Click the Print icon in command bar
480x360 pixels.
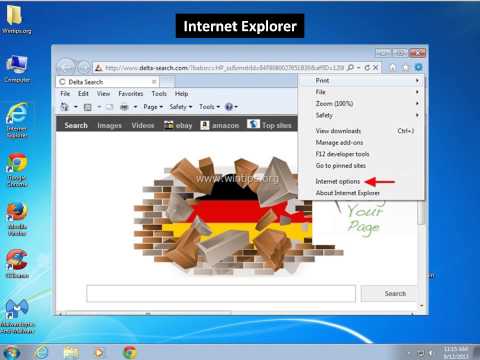coord(124,107)
